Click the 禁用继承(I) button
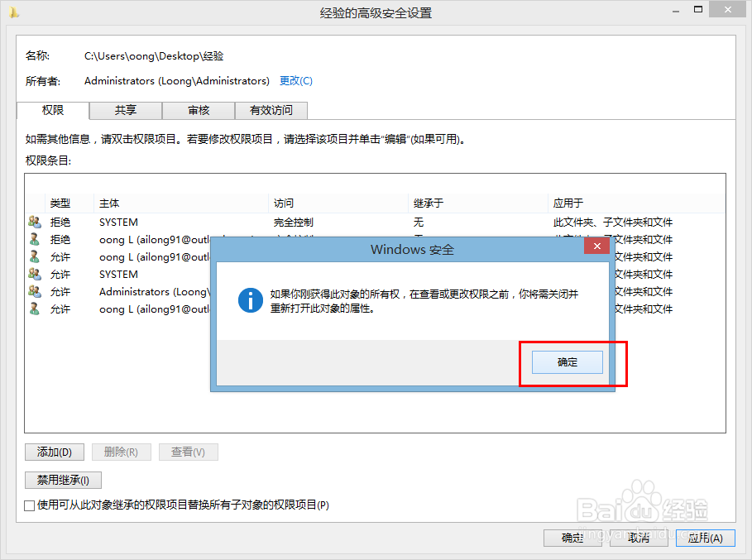Image resolution: width=752 pixels, height=560 pixels. tap(62, 480)
